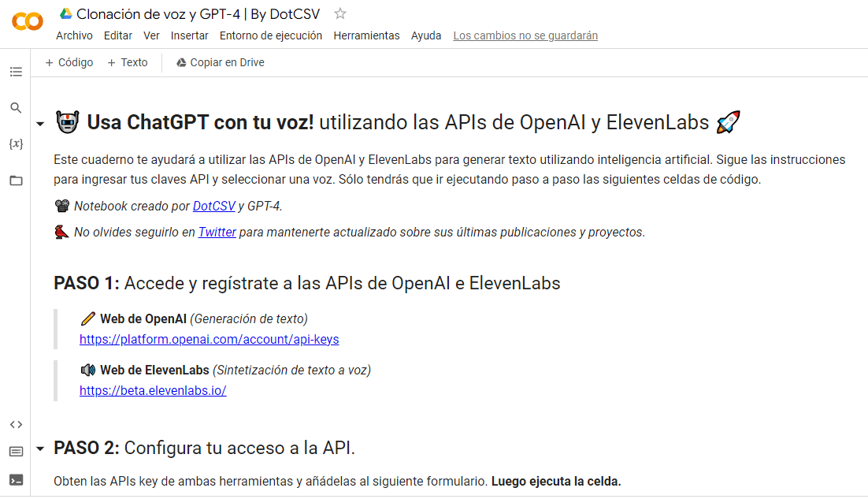Open the command palette icon
The width and height of the screenshot is (868, 499).
click(16, 452)
